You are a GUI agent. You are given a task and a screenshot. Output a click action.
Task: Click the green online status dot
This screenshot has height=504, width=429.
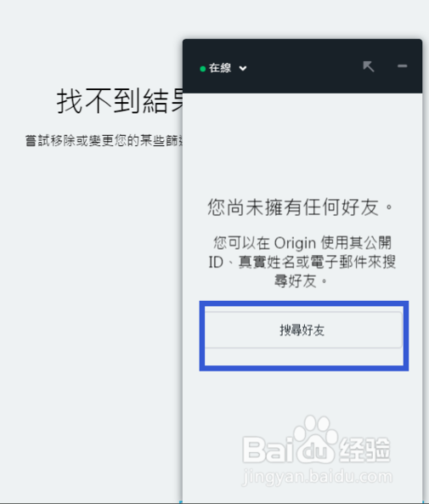pos(203,69)
